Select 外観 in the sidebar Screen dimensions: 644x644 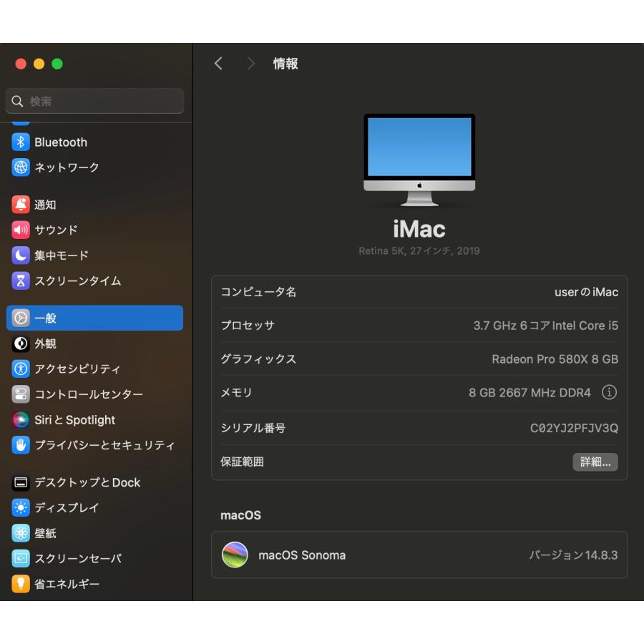(95, 343)
